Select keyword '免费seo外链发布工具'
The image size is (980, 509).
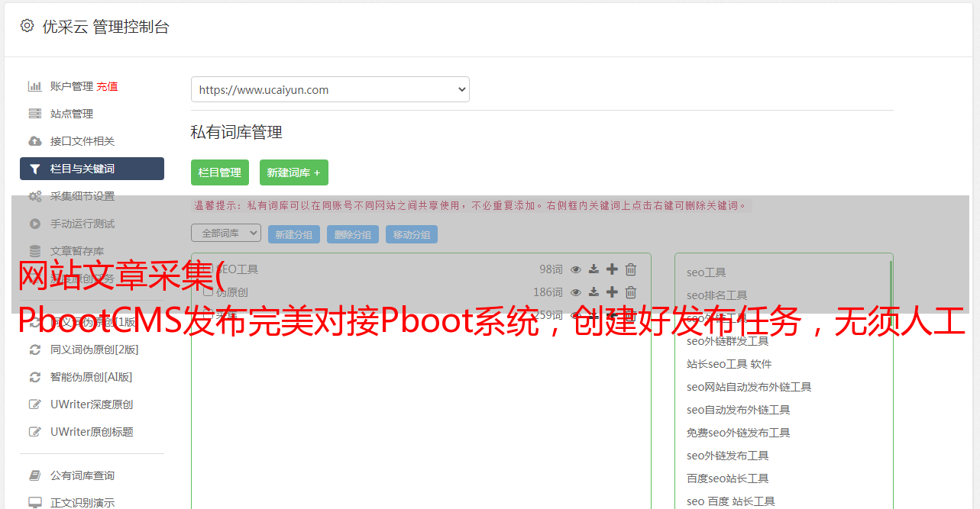739,433
